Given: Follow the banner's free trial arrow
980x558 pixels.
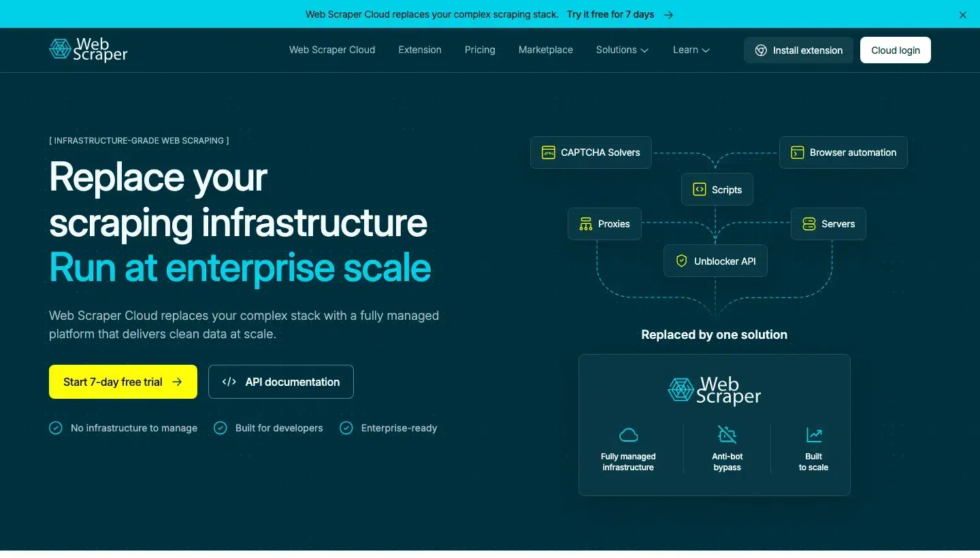Looking at the screenshot, I should (x=668, y=14).
